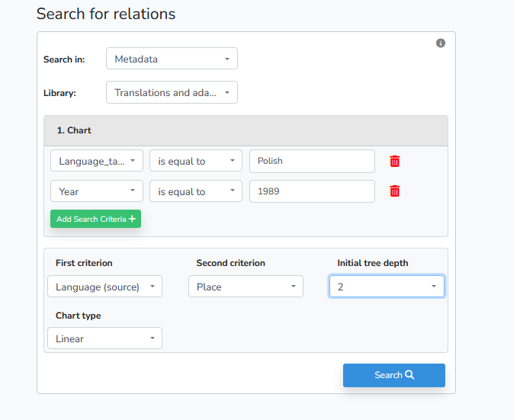
Task: Click the info icon in the top corner
Action: click(441, 43)
